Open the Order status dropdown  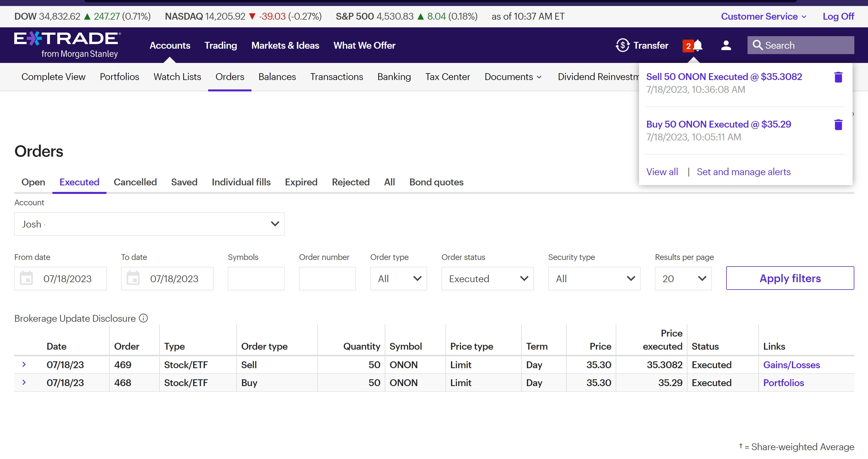pyautogui.click(x=487, y=278)
